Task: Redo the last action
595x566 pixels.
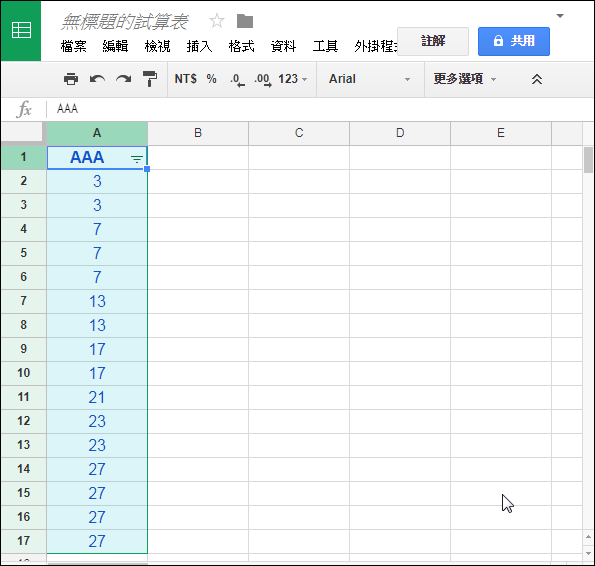Action: pyautogui.click(x=124, y=79)
